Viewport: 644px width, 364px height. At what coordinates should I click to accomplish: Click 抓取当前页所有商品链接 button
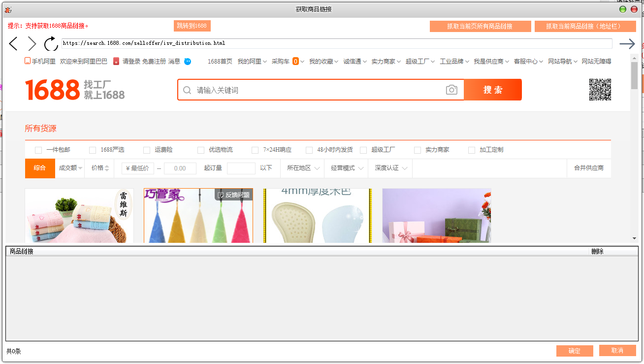(480, 26)
